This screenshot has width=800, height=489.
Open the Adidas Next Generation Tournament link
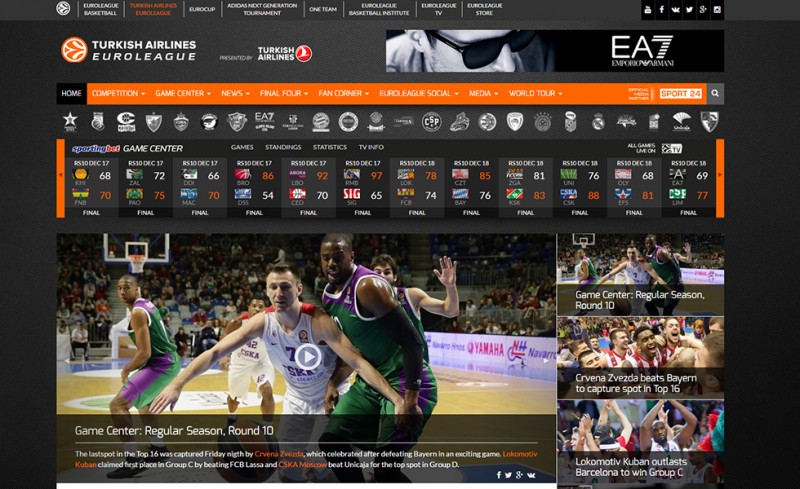tap(262, 9)
